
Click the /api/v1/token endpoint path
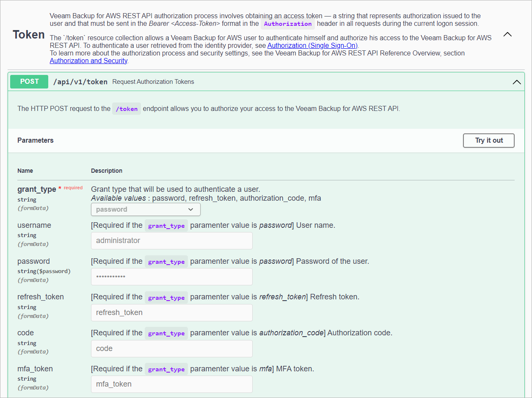point(80,82)
